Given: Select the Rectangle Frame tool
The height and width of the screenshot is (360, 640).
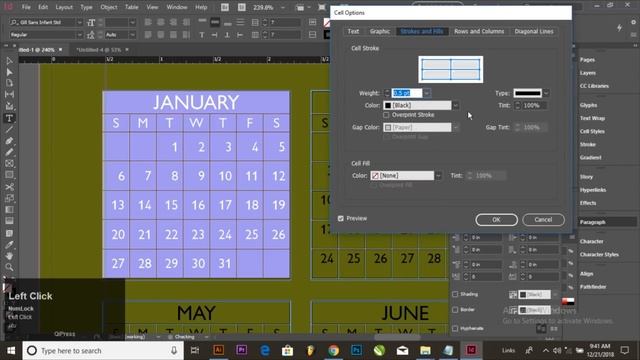Looking at the screenshot, I should tap(9, 163).
